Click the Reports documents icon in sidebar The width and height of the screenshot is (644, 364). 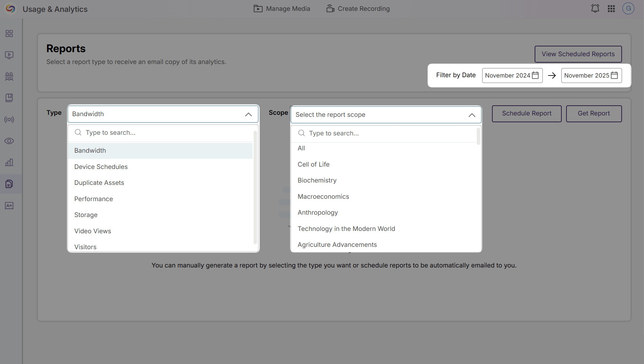tap(9, 184)
